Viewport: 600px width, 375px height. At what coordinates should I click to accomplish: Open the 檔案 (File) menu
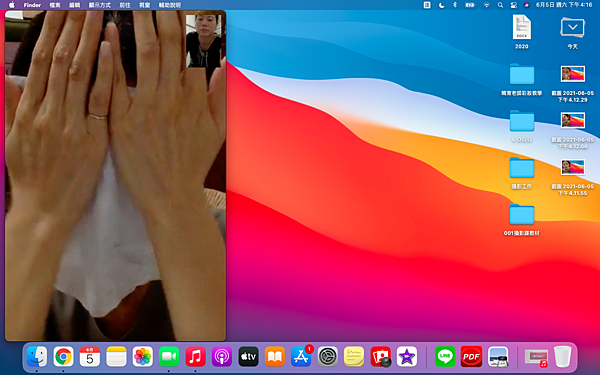55,5
